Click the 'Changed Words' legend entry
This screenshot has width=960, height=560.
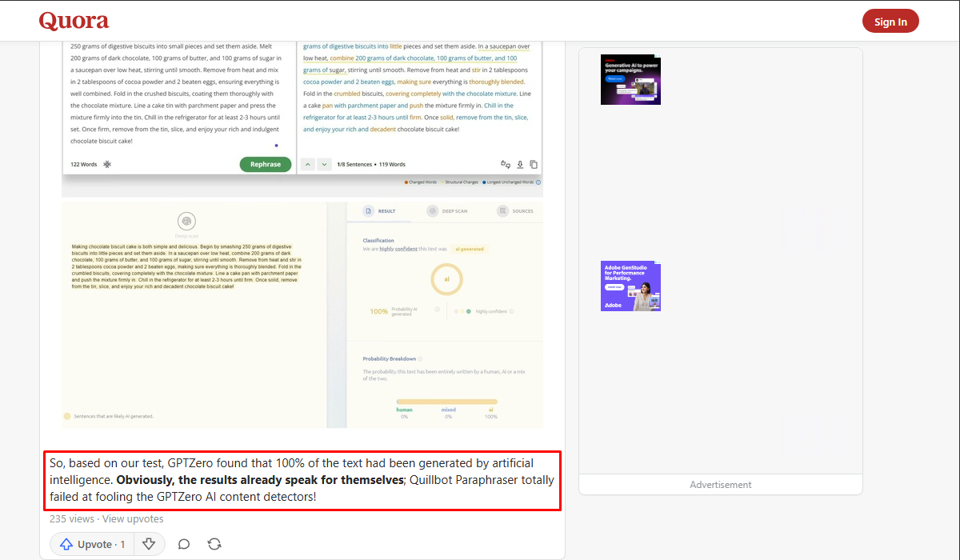(x=421, y=182)
